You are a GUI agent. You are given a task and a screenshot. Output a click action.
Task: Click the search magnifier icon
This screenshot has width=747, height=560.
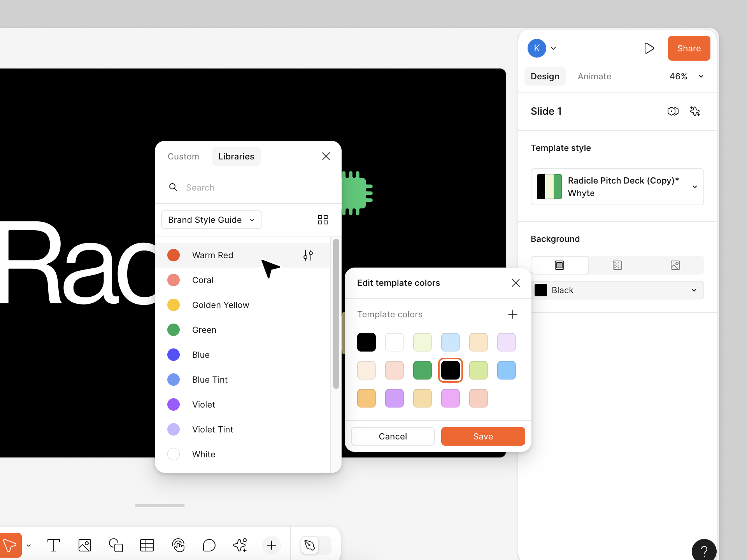tap(173, 187)
